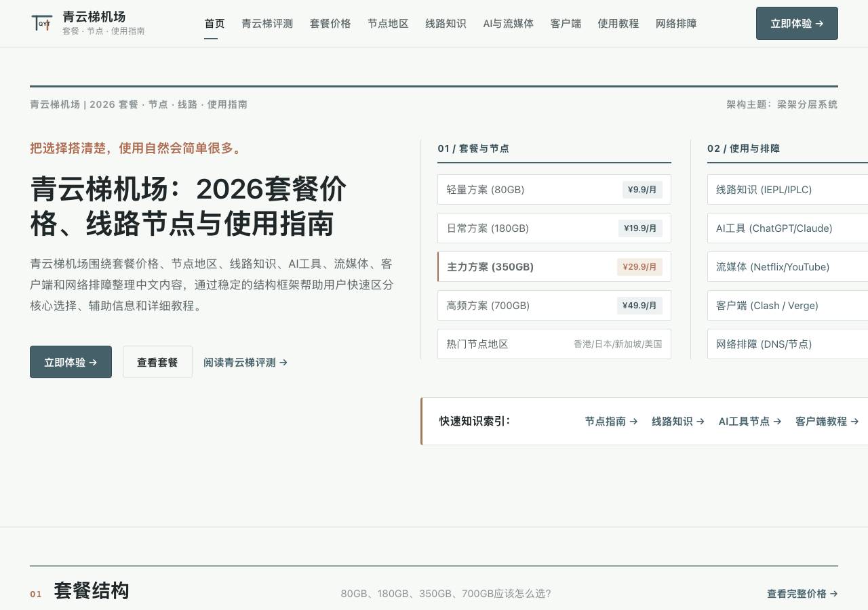Select 节点地区 in the top navigation
This screenshot has height=610, width=868.
[x=388, y=24]
